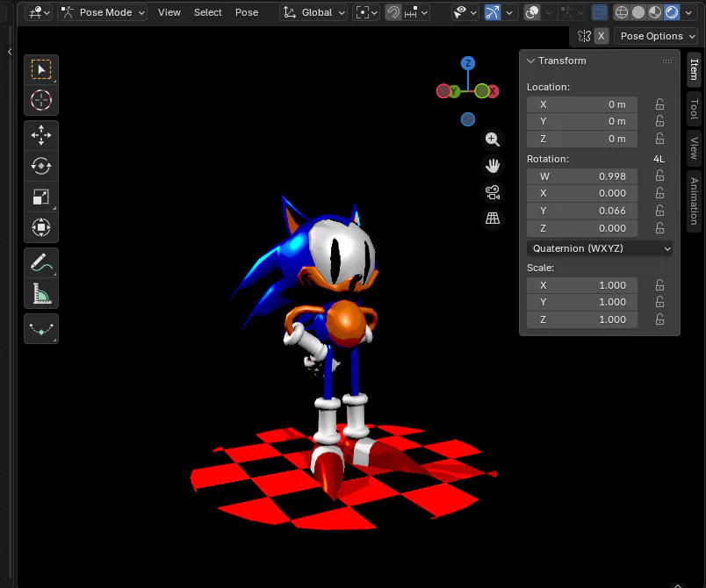This screenshot has height=588, width=706.
Task: Open the Select menu
Action: (207, 12)
